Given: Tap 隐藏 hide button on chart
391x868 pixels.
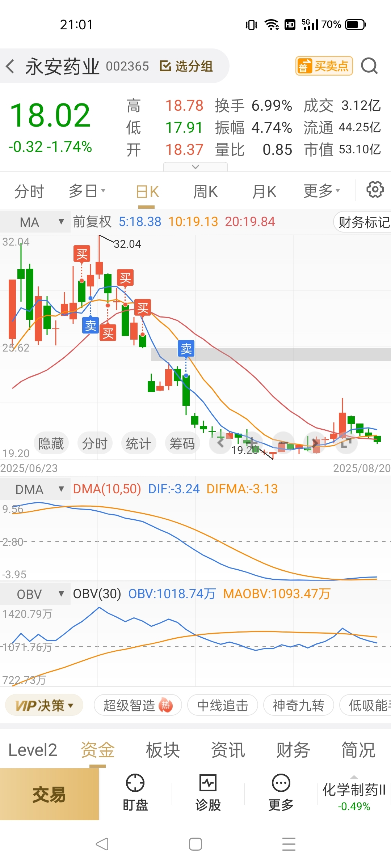Looking at the screenshot, I should coord(51,443).
